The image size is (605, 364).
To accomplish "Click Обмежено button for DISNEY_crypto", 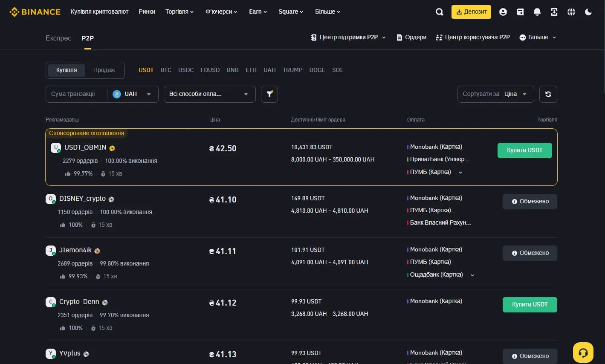I will point(530,202).
